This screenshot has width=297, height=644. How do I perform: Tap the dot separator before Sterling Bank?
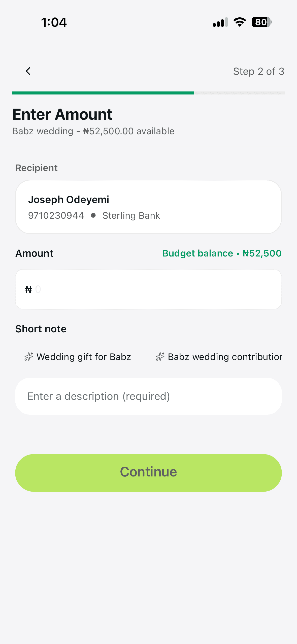click(93, 215)
